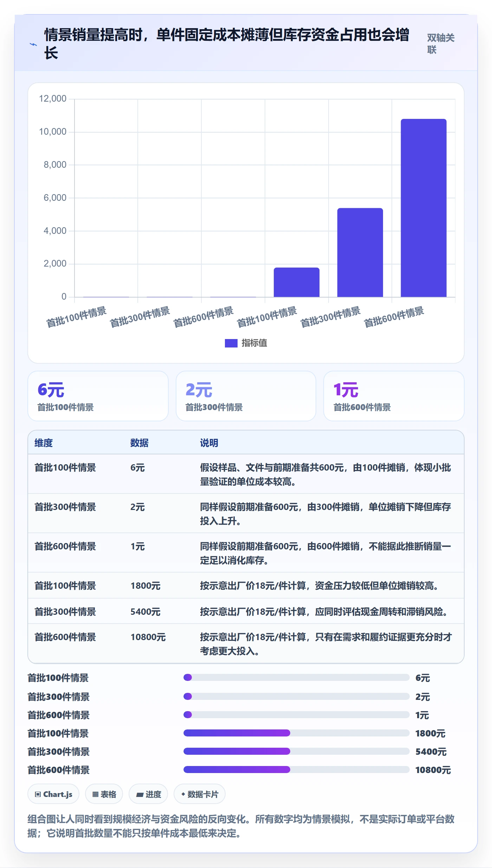
Task: Click the description starting 假设样品、文件与前期准备
Action: click(x=325, y=474)
